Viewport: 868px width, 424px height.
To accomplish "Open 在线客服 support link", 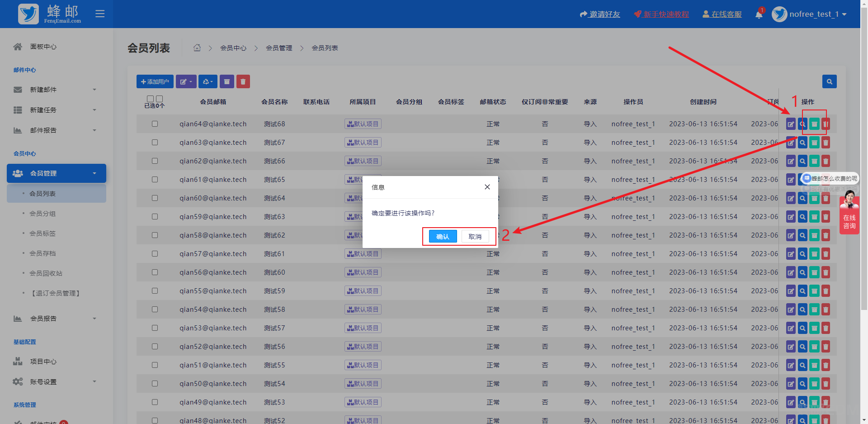I will click(722, 14).
